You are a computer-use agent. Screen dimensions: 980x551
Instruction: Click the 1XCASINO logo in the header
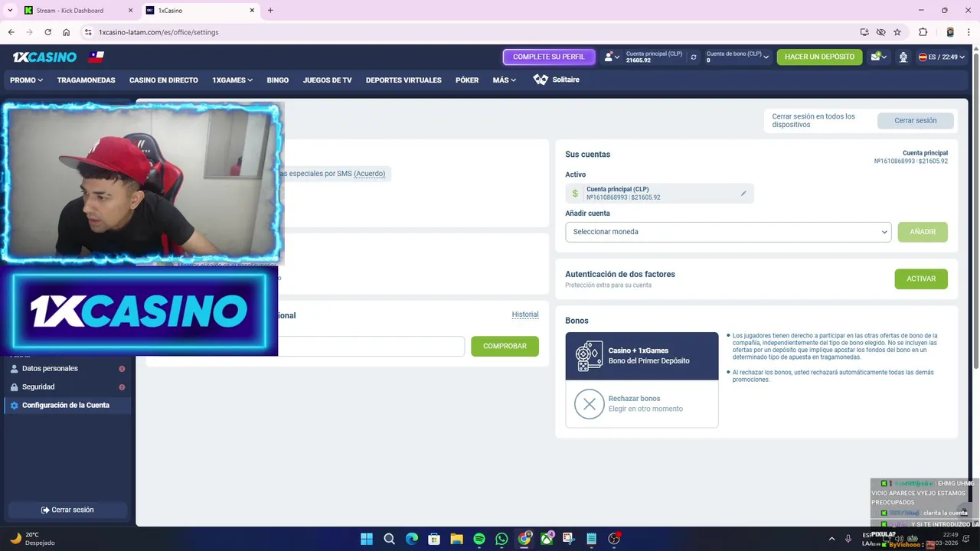point(44,57)
